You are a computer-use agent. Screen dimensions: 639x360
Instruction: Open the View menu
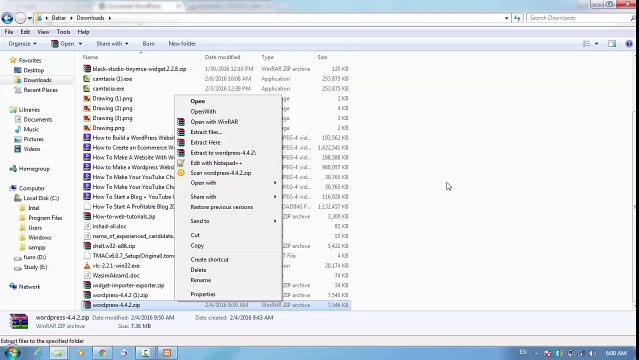point(43,32)
